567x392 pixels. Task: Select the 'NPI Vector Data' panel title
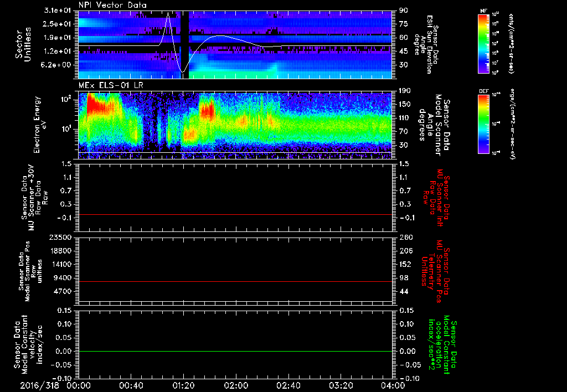pos(112,5)
